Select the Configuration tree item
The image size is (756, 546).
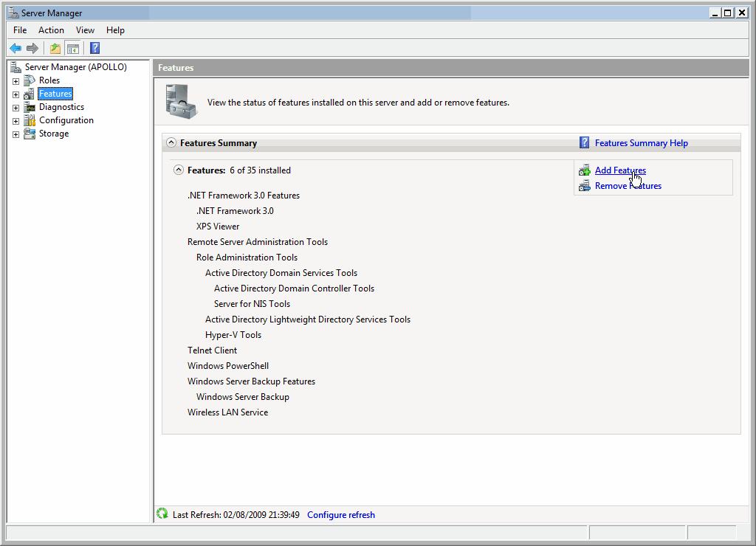point(66,120)
